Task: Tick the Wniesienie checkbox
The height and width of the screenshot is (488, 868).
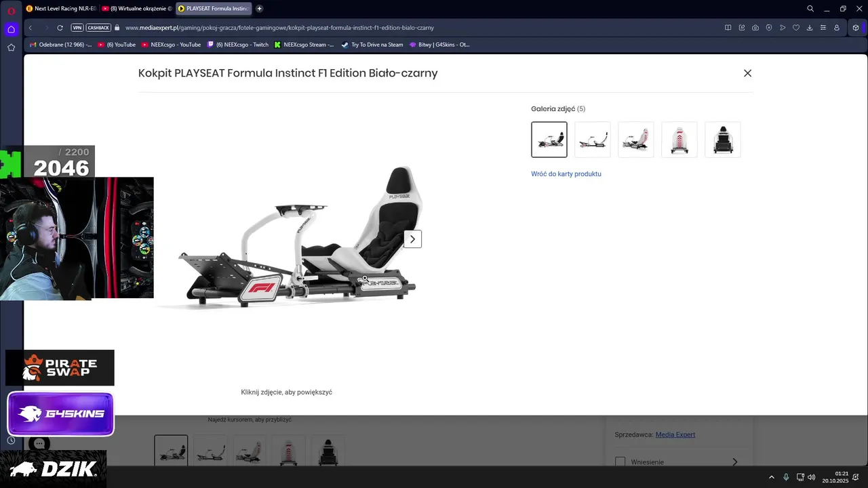Action: pos(620,462)
